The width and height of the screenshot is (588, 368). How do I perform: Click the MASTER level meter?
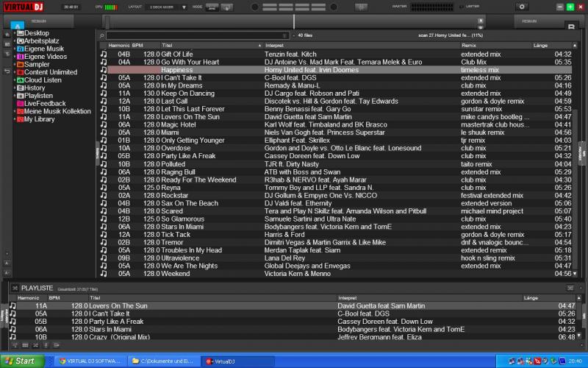click(x=432, y=7)
